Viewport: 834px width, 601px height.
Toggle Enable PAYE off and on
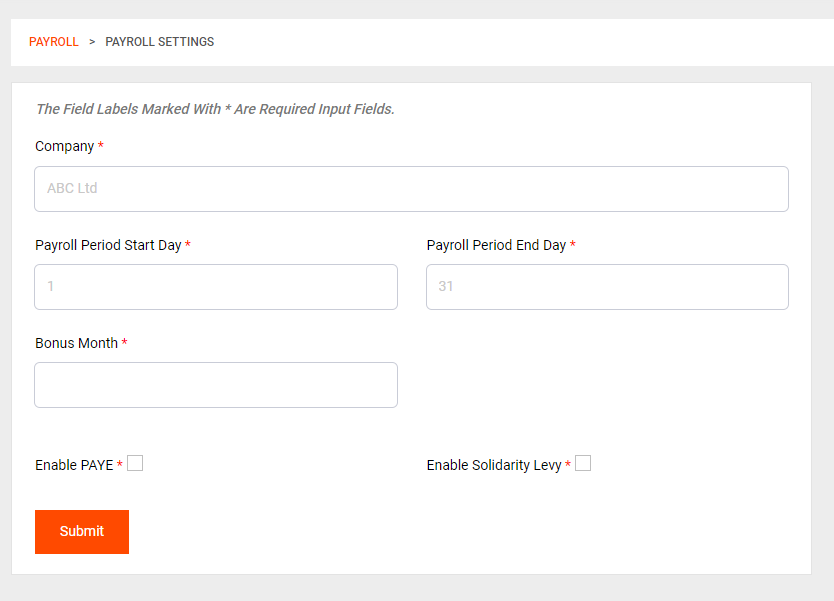point(135,462)
